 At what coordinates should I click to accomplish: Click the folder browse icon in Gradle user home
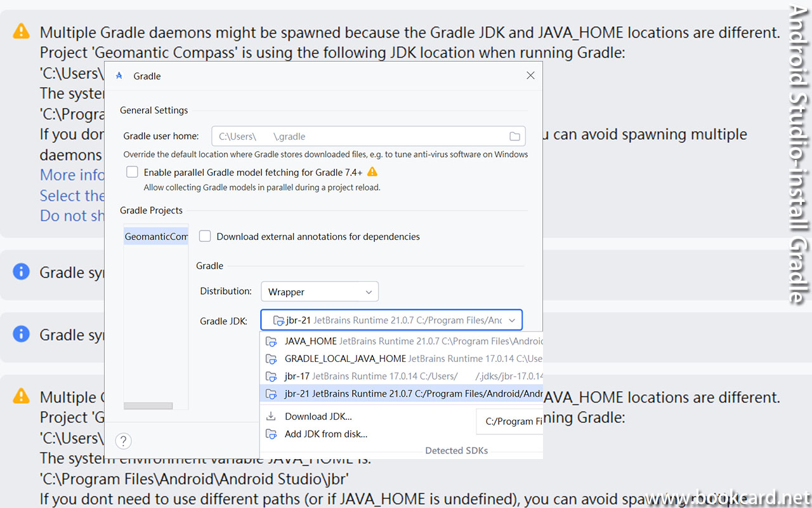tap(514, 137)
